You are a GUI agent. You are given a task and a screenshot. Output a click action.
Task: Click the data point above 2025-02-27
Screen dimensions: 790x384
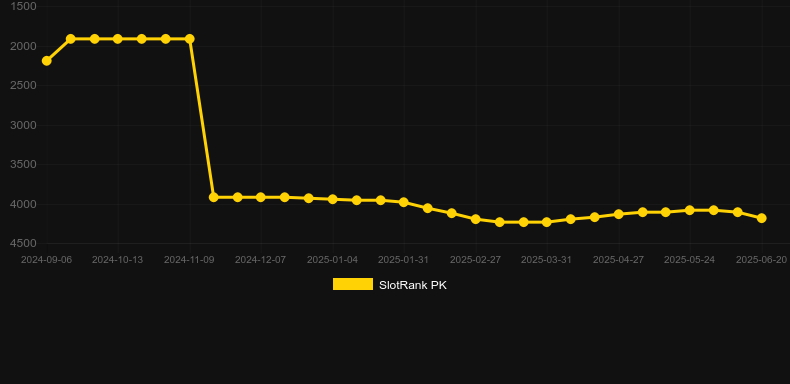(476, 219)
